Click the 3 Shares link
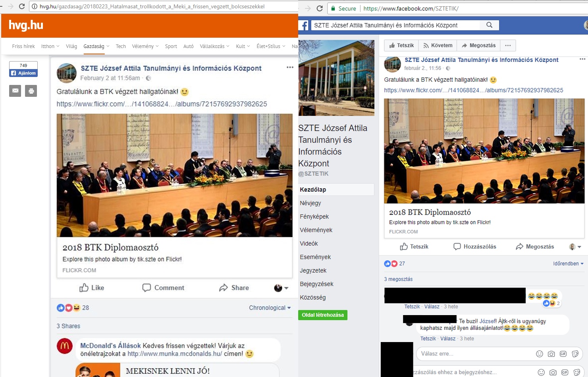588x377 pixels. point(68,326)
